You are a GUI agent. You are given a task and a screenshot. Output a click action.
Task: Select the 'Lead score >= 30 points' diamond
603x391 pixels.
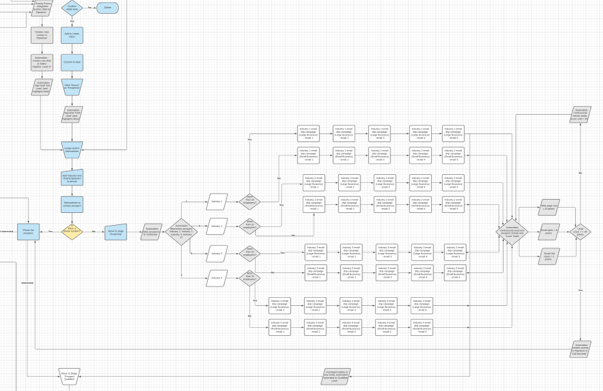point(580,232)
